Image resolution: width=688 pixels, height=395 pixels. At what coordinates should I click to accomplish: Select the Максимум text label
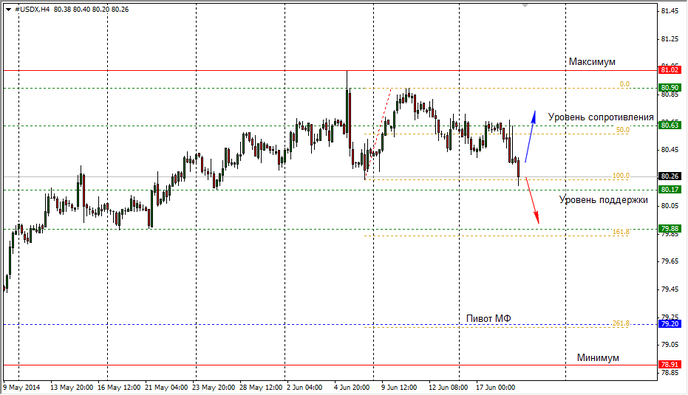coord(592,62)
